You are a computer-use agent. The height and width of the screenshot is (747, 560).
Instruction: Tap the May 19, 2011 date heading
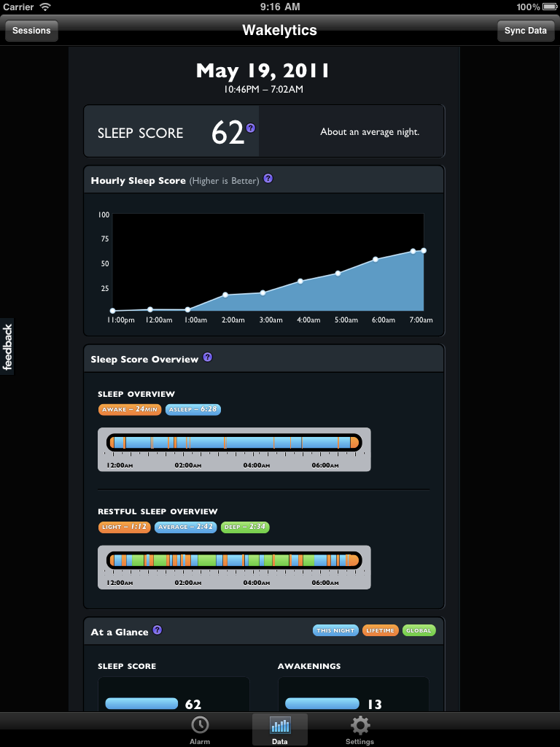(x=262, y=71)
